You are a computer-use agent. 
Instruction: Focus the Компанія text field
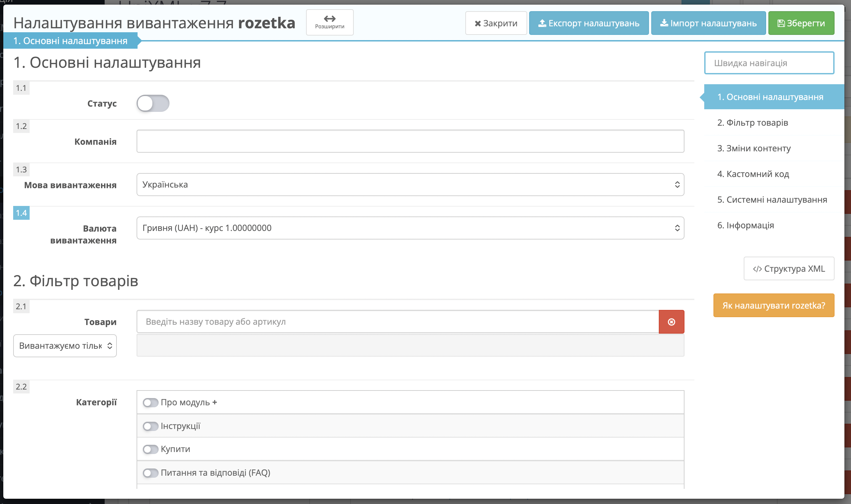(410, 141)
